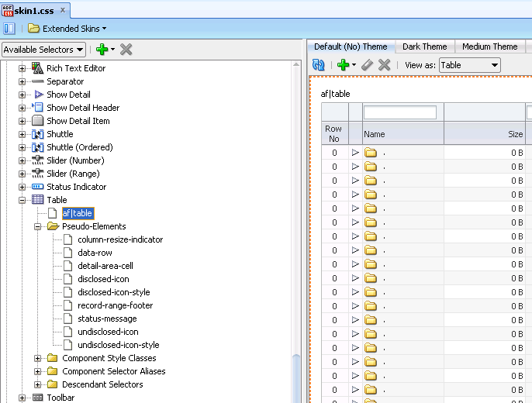Click the Status Indicator icon
Screen dimensions: 532x403
point(37,187)
